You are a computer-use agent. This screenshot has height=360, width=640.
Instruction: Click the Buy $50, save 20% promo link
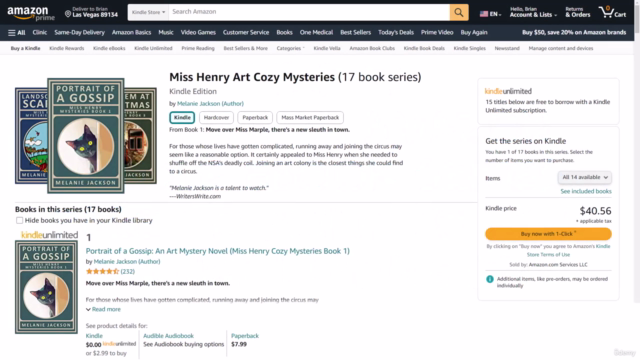point(574,33)
